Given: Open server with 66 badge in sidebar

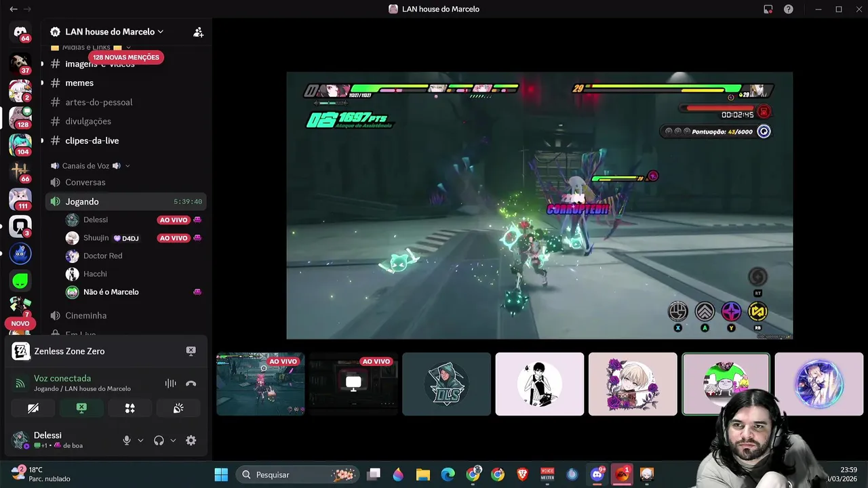Looking at the screenshot, I should 20,171.
